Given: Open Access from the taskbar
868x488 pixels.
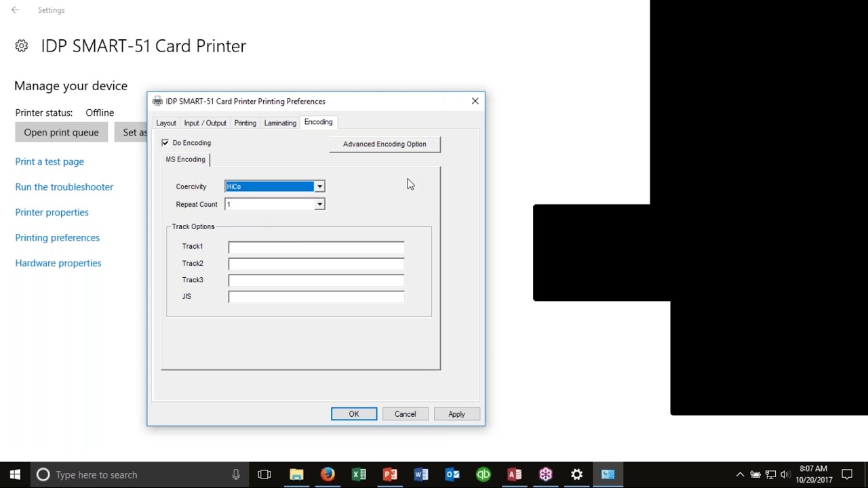Looking at the screenshot, I should click(x=515, y=474).
